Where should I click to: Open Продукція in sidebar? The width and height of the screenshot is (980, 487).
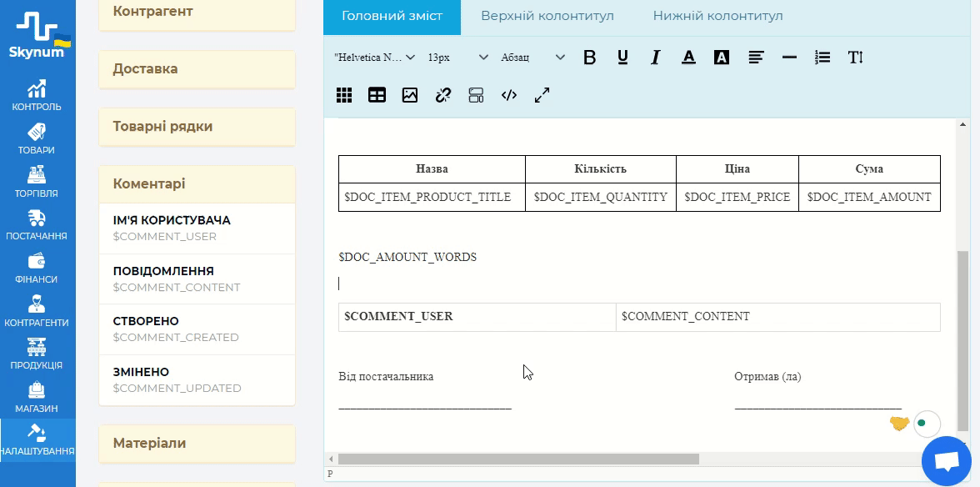(x=37, y=354)
